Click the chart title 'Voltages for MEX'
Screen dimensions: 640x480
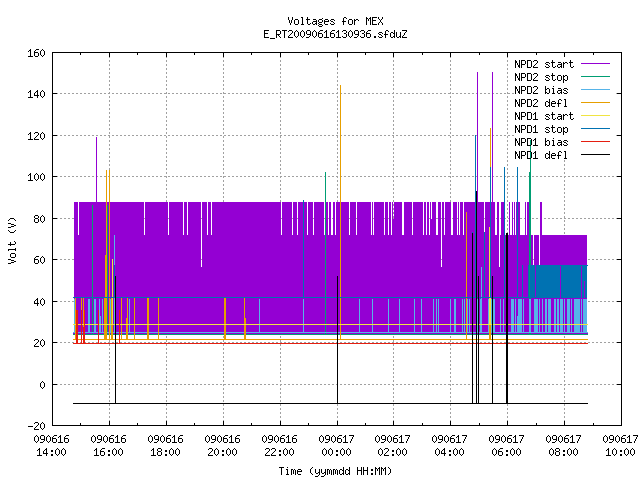coord(335,21)
